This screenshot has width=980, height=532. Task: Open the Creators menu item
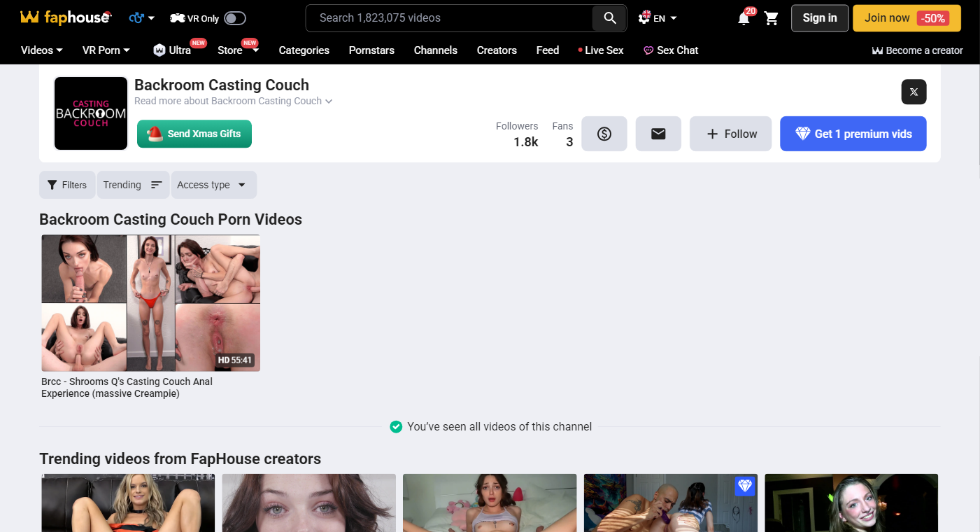[497, 50]
